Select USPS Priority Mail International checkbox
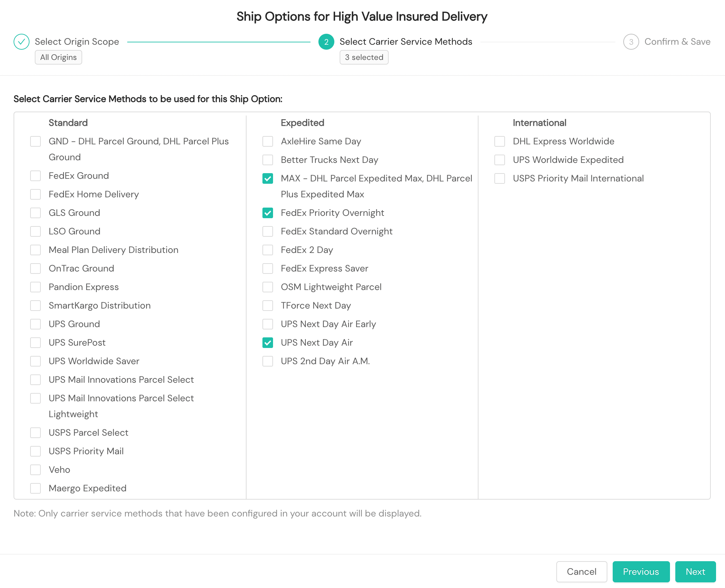Viewport: 725px width, 588px height. [499, 178]
